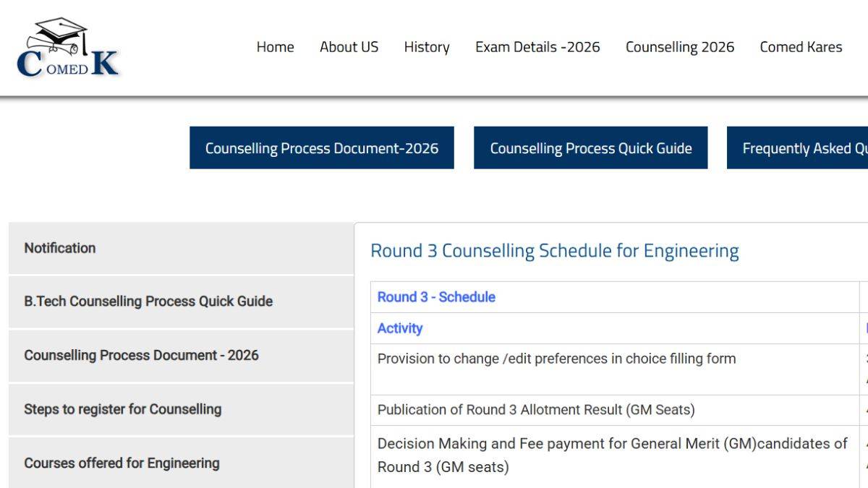Open Frequently Asked Questions button
Image resolution: width=868 pixels, height=488 pixels.
[797, 148]
